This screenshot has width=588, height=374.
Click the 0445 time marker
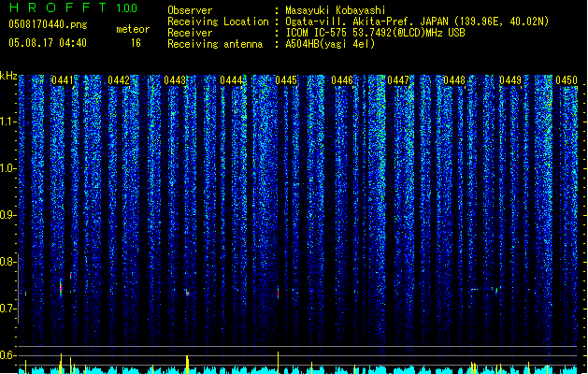point(286,80)
